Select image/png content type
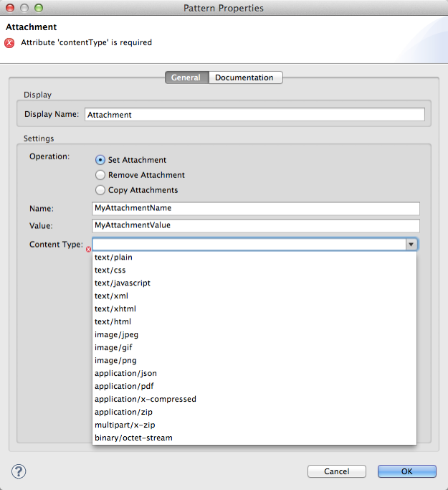The image size is (448, 490). [x=115, y=360]
